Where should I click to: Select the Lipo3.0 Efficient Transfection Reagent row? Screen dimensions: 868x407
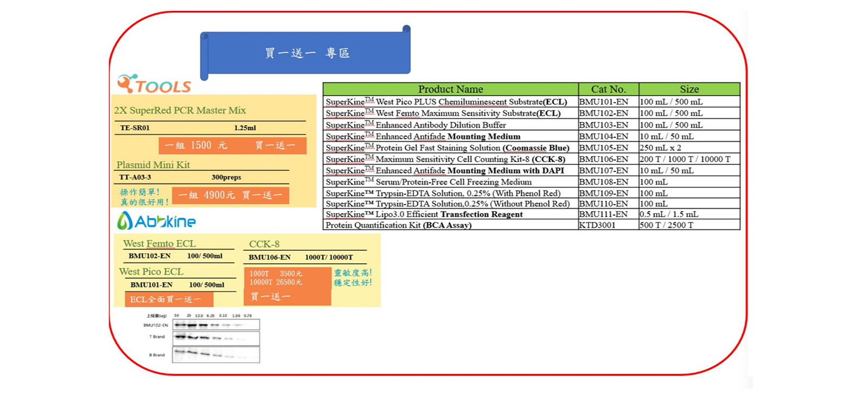point(532,214)
